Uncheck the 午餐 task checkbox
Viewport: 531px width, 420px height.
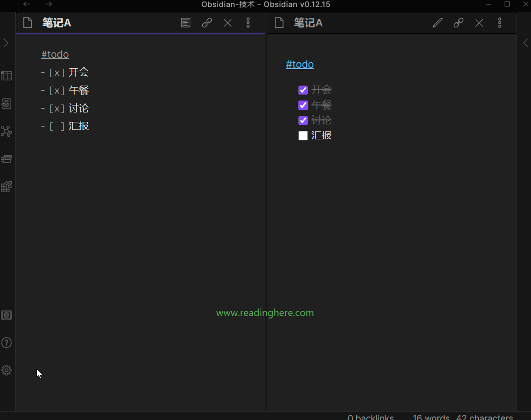pos(303,105)
